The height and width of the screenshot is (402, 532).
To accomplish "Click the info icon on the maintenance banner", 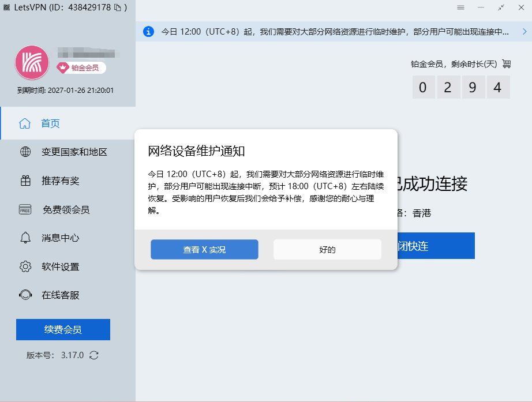I will tap(148, 32).
